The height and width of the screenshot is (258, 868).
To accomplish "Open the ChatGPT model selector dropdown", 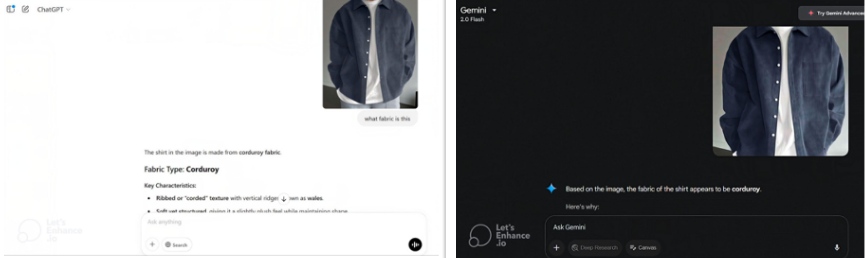I will point(53,9).
